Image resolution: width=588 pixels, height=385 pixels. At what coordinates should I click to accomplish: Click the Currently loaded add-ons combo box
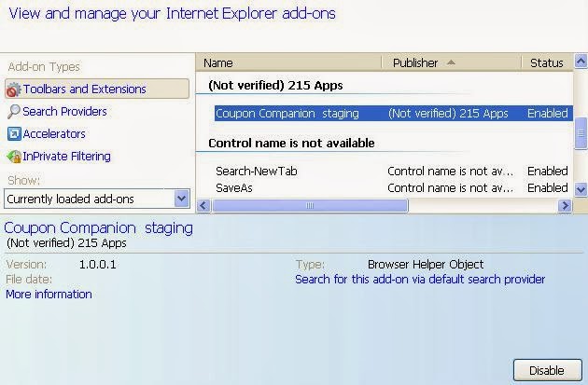tap(97, 199)
